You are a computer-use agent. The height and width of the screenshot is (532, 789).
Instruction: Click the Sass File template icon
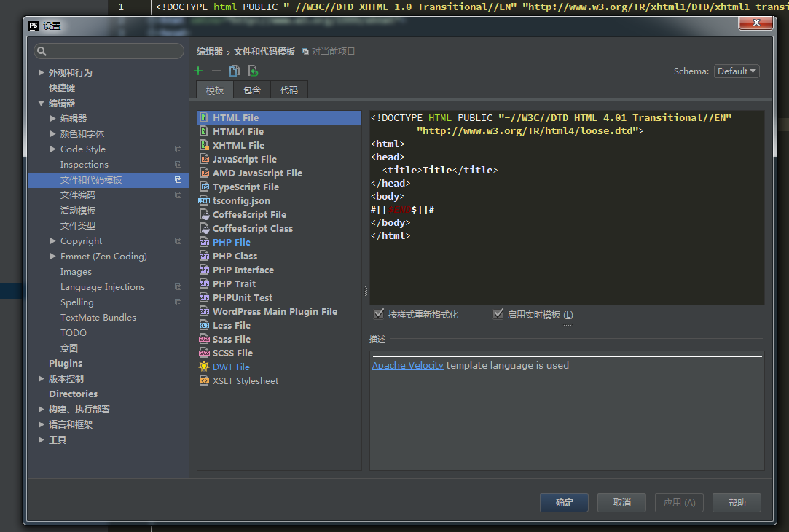click(x=204, y=339)
